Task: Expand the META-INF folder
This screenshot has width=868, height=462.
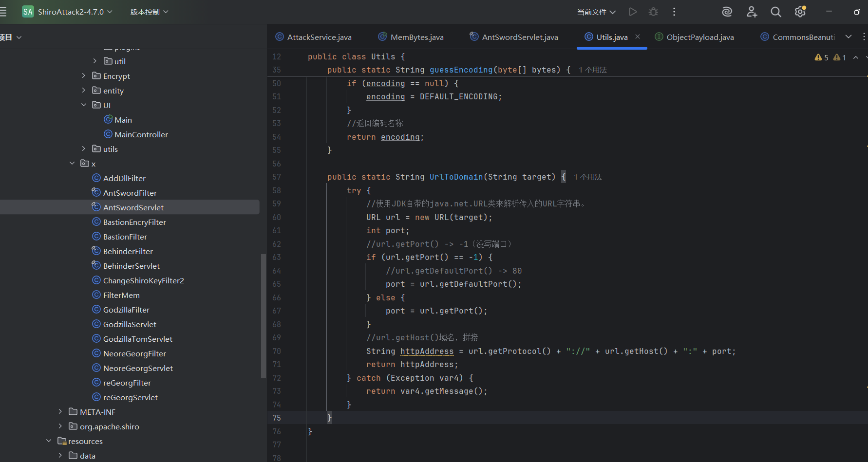Action: click(60, 412)
